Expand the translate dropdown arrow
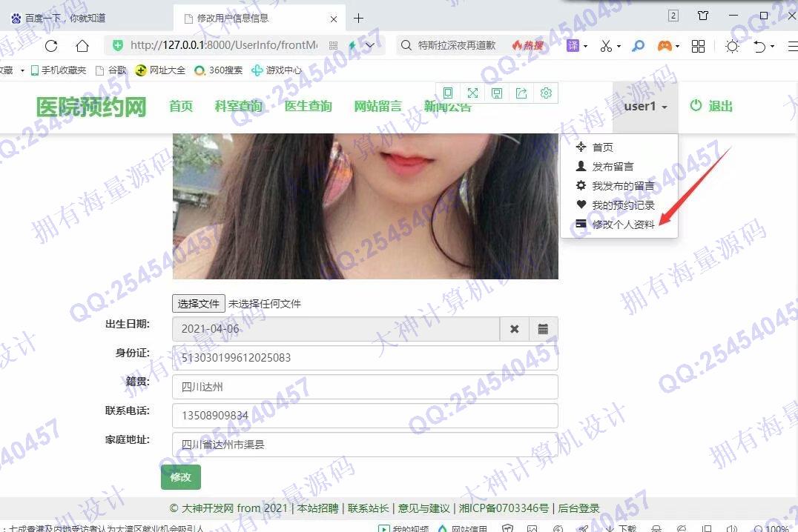Image resolution: width=798 pixels, height=532 pixels. coord(585,46)
